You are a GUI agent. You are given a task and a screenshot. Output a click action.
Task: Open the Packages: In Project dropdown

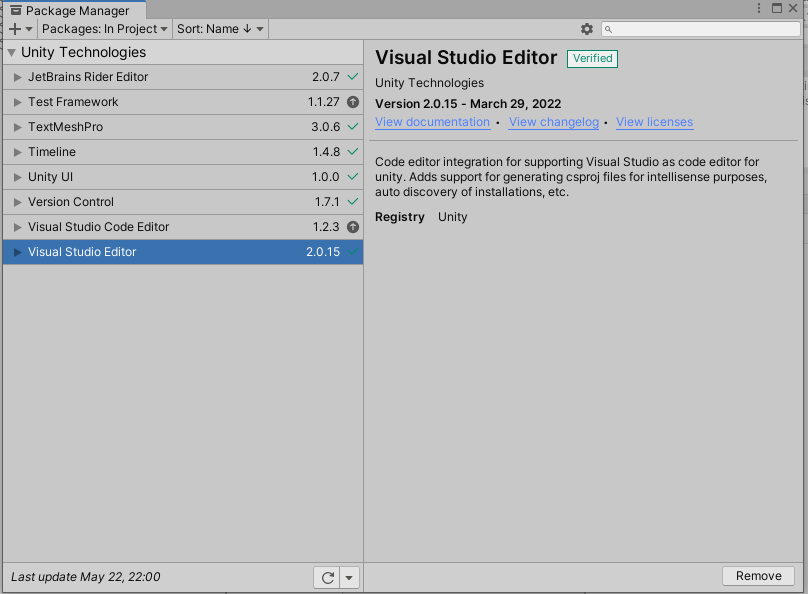pos(105,29)
